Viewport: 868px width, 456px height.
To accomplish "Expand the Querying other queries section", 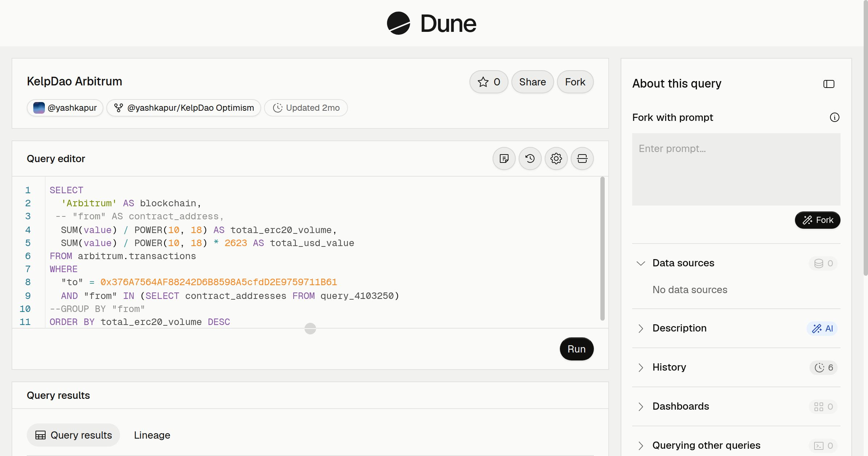I will (641, 446).
